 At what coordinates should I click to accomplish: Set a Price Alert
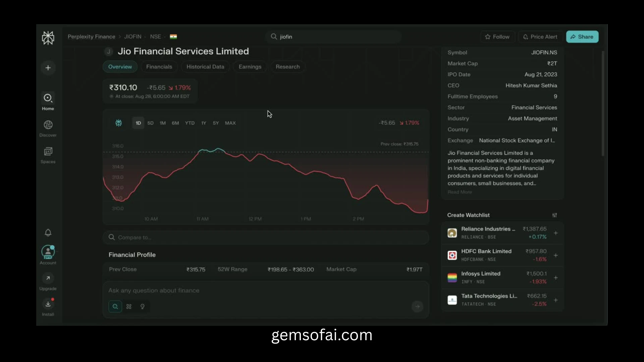[540, 37]
